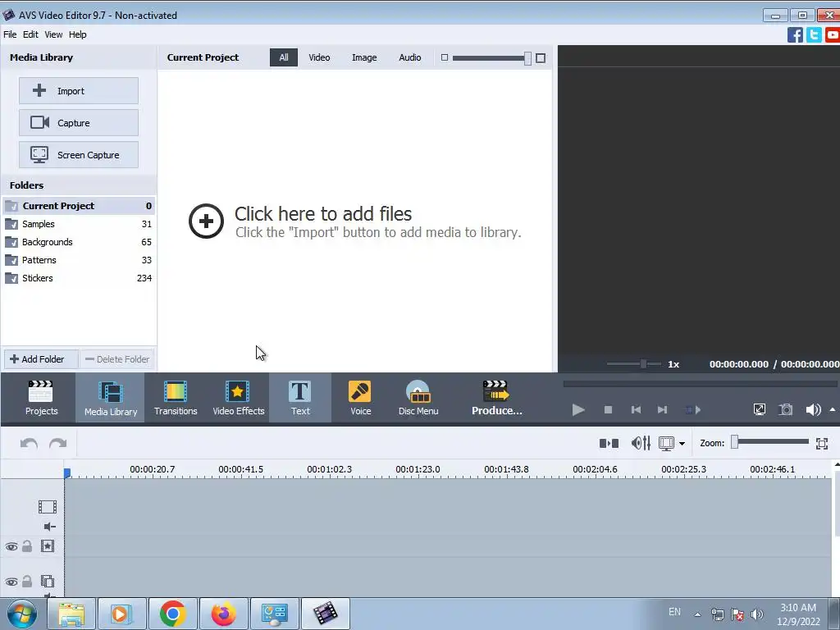Open the Projects panel
This screenshot has width=840, height=630.
(x=41, y=398)
